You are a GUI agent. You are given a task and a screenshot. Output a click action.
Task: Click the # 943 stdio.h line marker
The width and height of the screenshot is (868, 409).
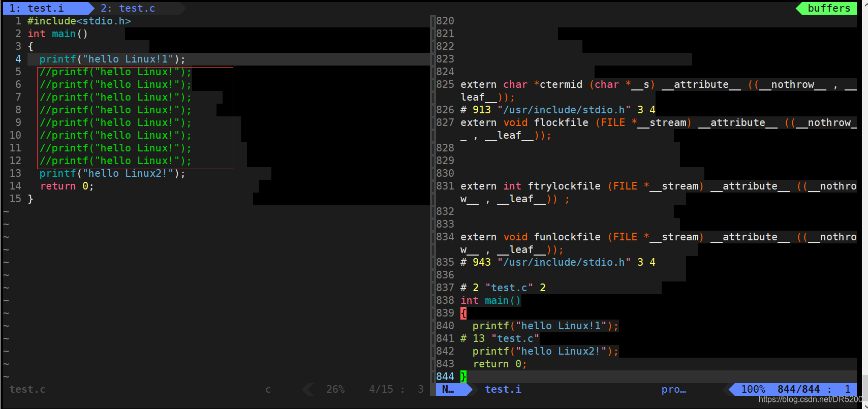pos(558,262)
